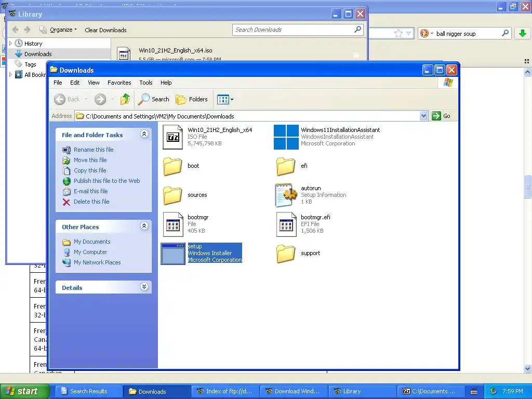Viewport: 532px width, 399px height.
Task: Click E-mail this file
Action: pos(90,191)
